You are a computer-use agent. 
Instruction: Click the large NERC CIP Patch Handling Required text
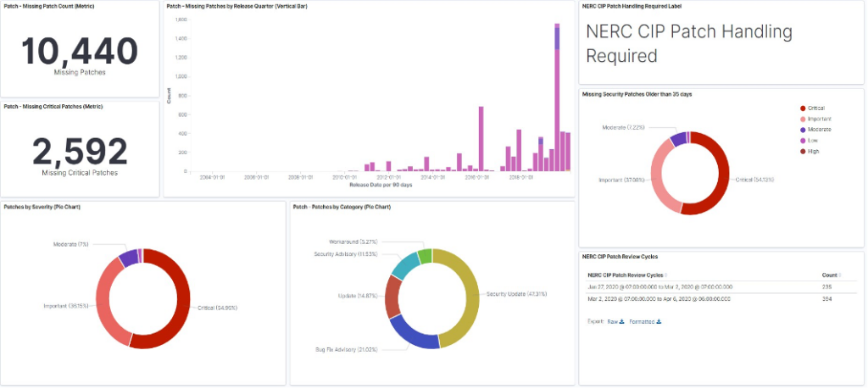[x=689, y=43]
